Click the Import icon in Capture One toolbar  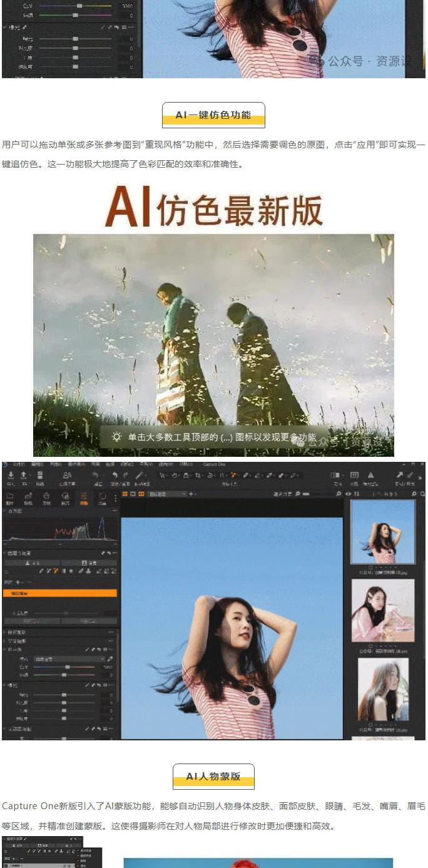click(11, 475)
